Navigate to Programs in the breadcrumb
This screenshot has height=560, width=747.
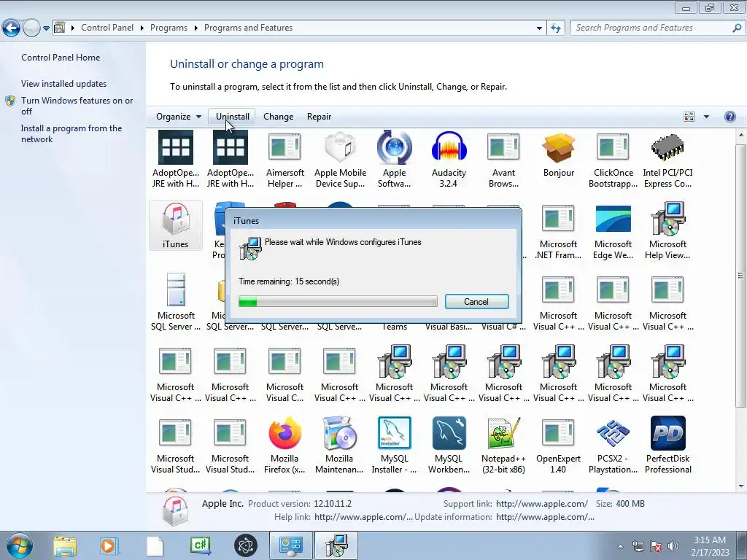click(169, 28)
